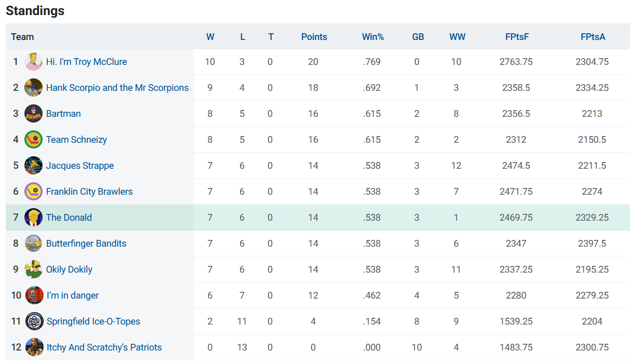Image resolution: width=630 pixels, height=364 pixels.
Task: Sort standings by Points column header
Action: pos(314,37)
